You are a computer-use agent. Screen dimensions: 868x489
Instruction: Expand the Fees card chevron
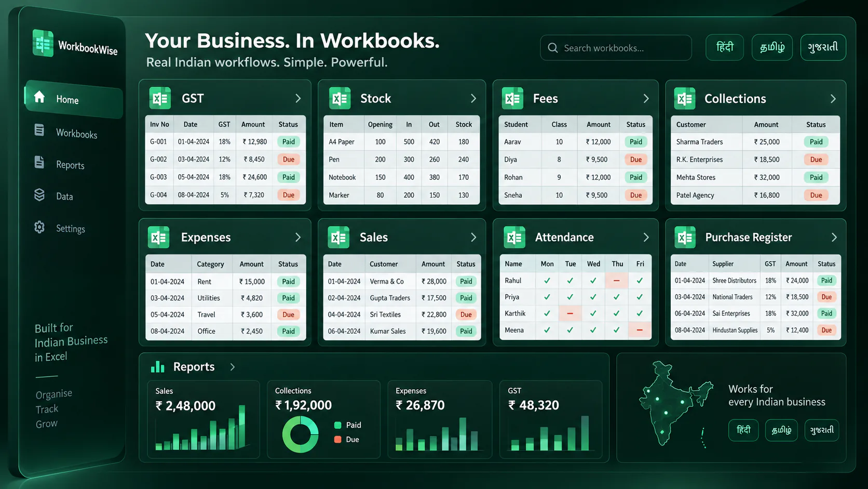(x=646, y=98)
